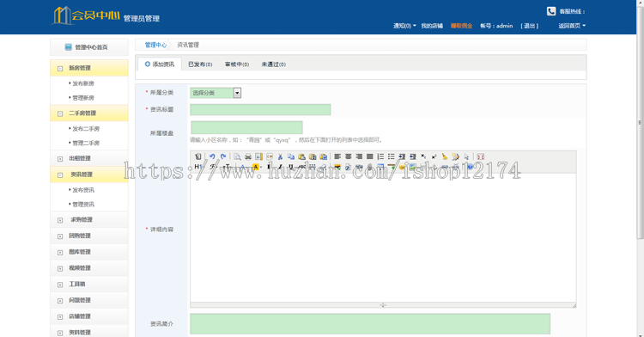Open 管理二手房 in the sidebar

pyautogui.click(x=86, y=143)
